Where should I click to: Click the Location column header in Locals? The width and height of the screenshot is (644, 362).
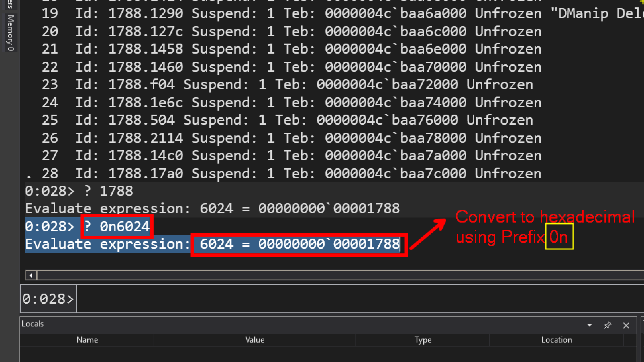[x=556, y=340]
